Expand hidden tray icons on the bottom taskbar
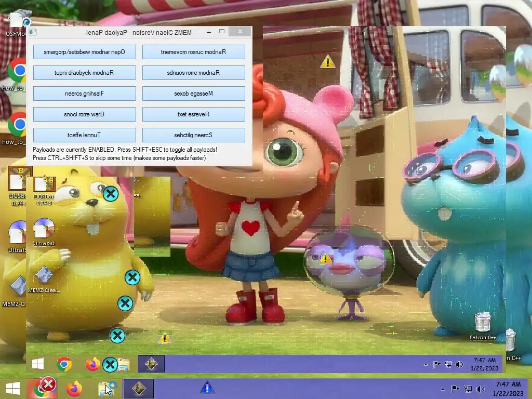 443,389
